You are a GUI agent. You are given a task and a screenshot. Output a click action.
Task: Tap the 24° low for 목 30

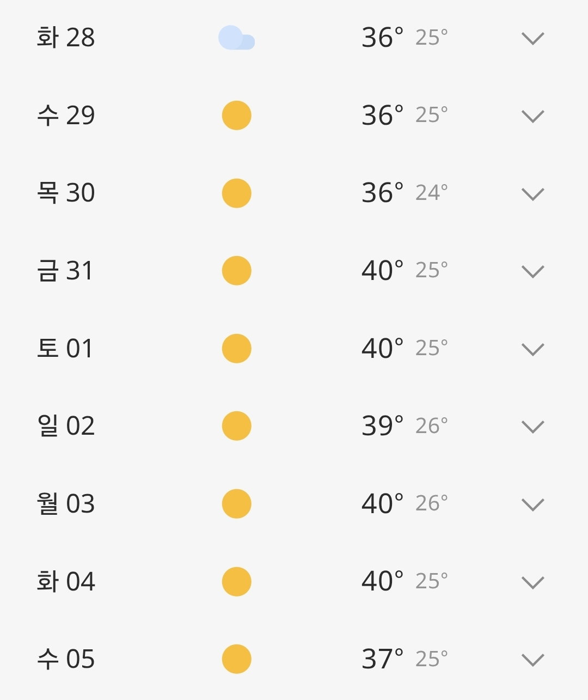pyautogui.click(x=432, y=193)
